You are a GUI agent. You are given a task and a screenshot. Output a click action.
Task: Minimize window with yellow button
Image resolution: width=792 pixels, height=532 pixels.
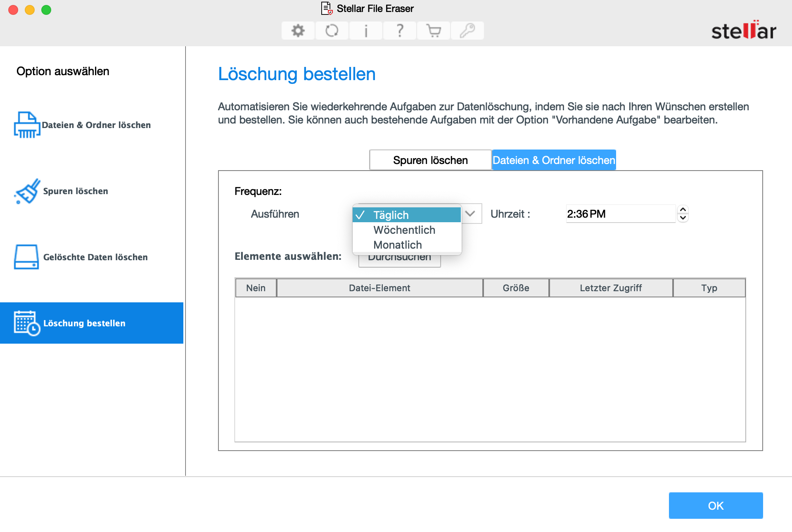[30, 10]
